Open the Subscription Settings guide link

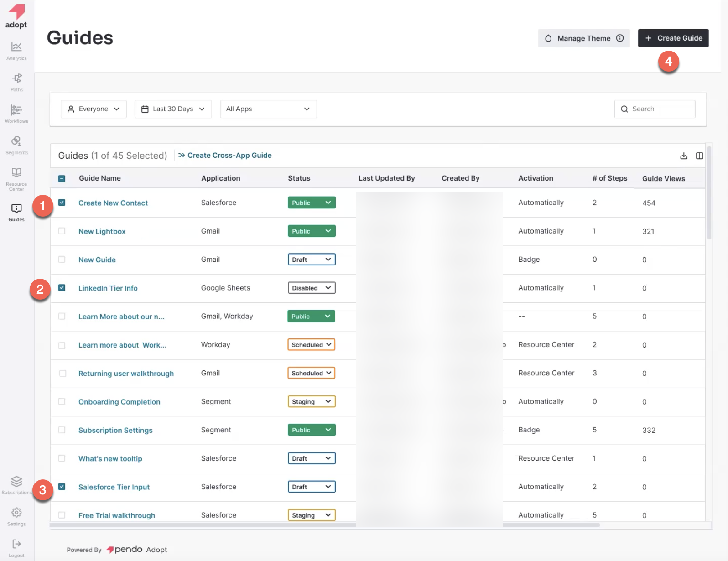[115, 431]
